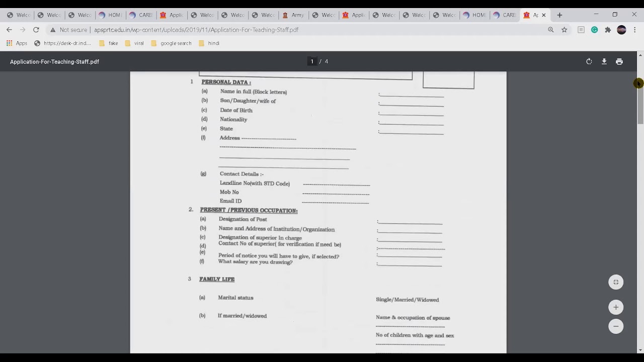Screen dimensions: 644x362
Task: Print the PDF document
Action: point(619,61)
